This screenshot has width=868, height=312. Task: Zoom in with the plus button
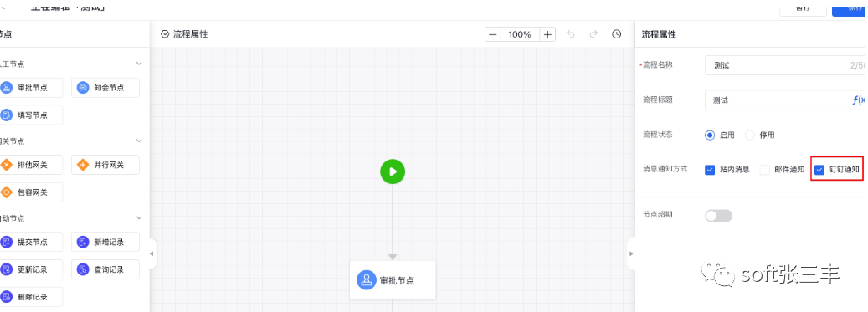click(547, 34)
